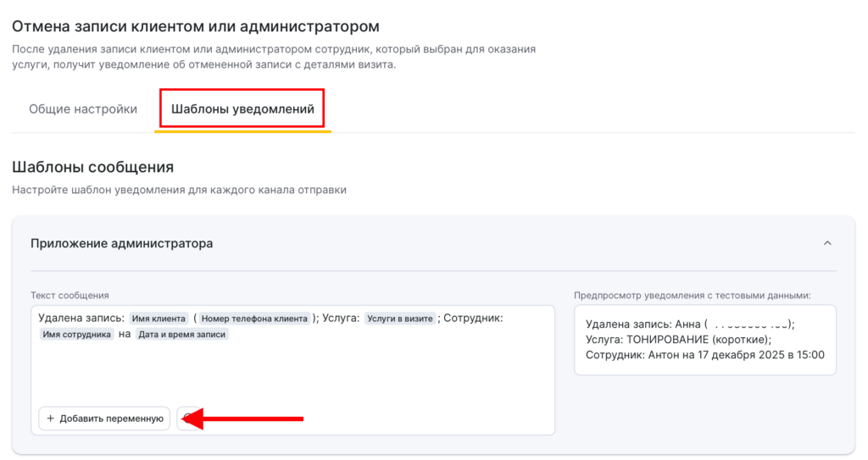The width and height of the screenshot is (868, 460).
Task: Select the Услуги в визите variable chip
Action: [x=399, y=319]
